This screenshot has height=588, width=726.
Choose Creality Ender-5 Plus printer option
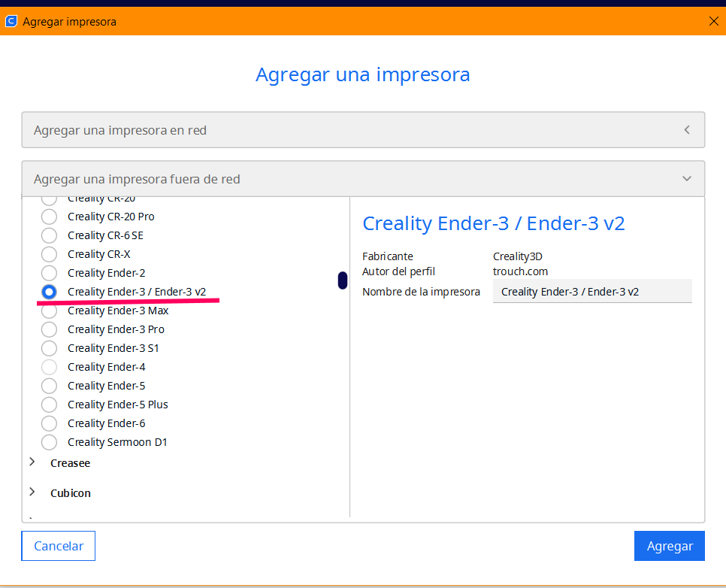pyautogui.click(x=49, y=405)
